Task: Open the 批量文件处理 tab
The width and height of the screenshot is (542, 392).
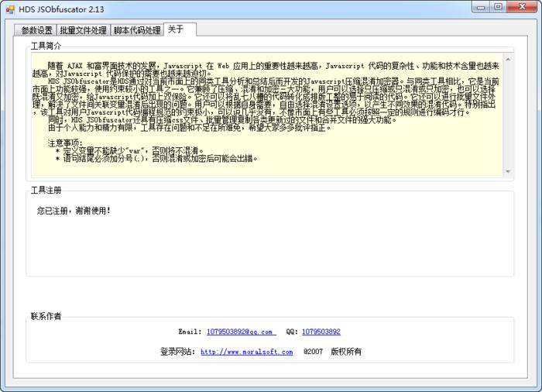Action: click(84, 30)
